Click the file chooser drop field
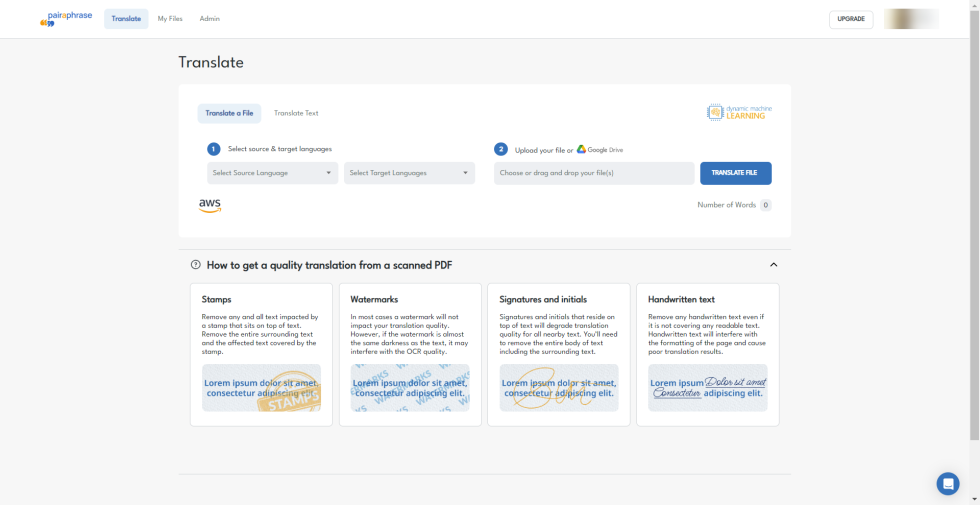The image size is (980, 505). (594, 173)
